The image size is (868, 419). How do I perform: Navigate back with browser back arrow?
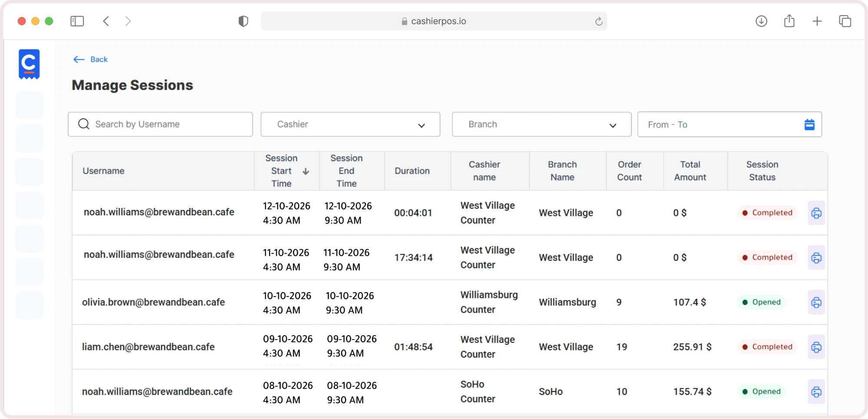(x=106, y=21)
